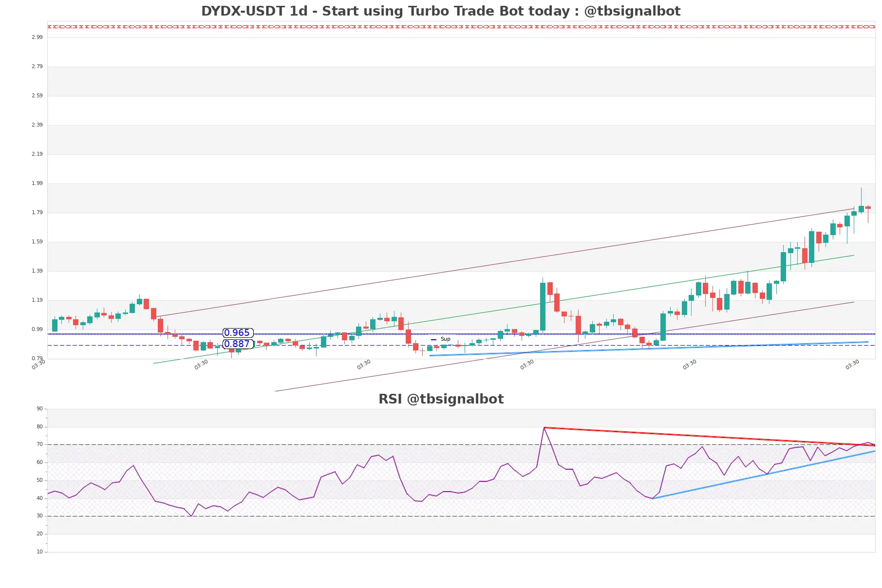This screenshot has height=588, width=882.
Task: Click the 0.99 price axis label
Action: tap(37, 329)
